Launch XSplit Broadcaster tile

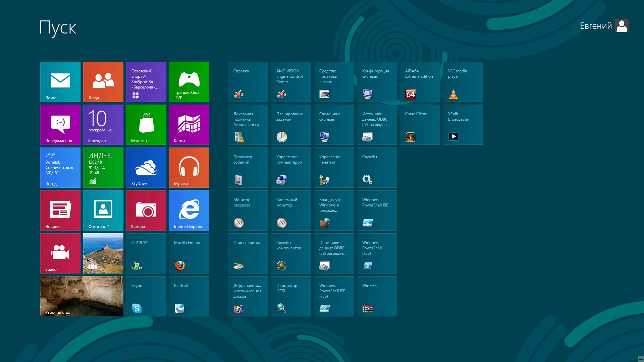click(x=463, y=125)
